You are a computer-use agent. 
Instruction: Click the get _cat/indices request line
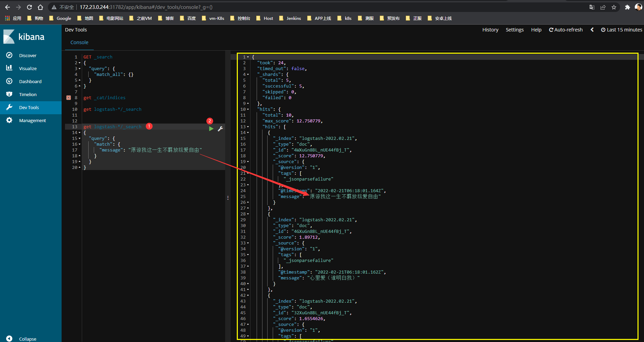pyautogui.click(x=104, y=98)
